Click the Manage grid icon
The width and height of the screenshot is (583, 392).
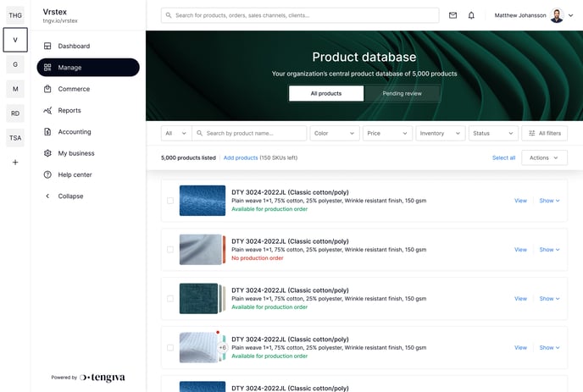(47, 67)
